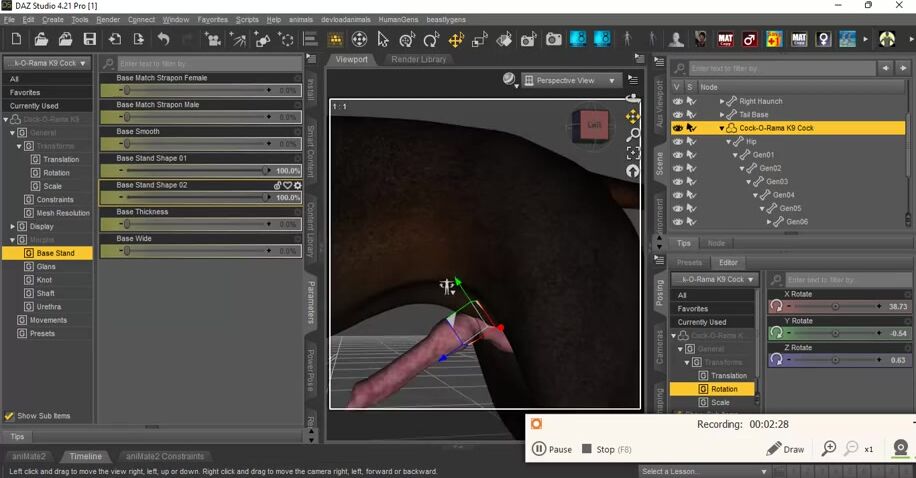Click the recorder zoom-in magnifier icon
The height and width of the screenshot is (478, 916).
[829, 449]
